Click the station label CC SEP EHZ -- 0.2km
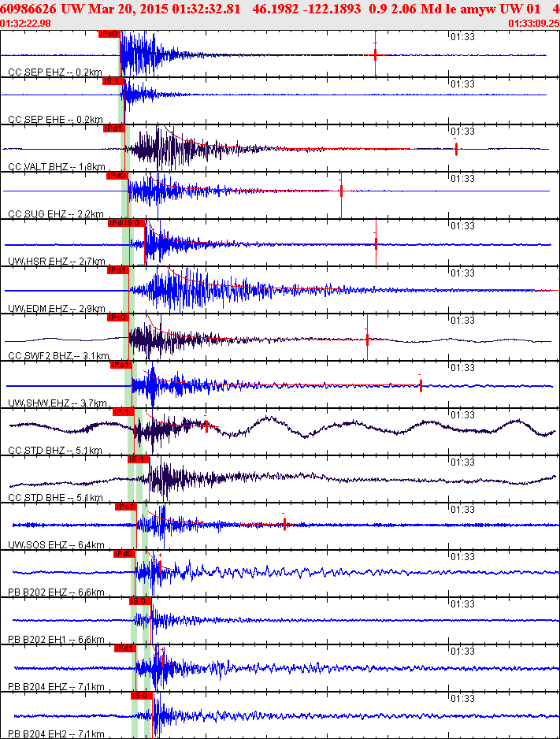The image size is (560, 739). [x=55, y=72]
